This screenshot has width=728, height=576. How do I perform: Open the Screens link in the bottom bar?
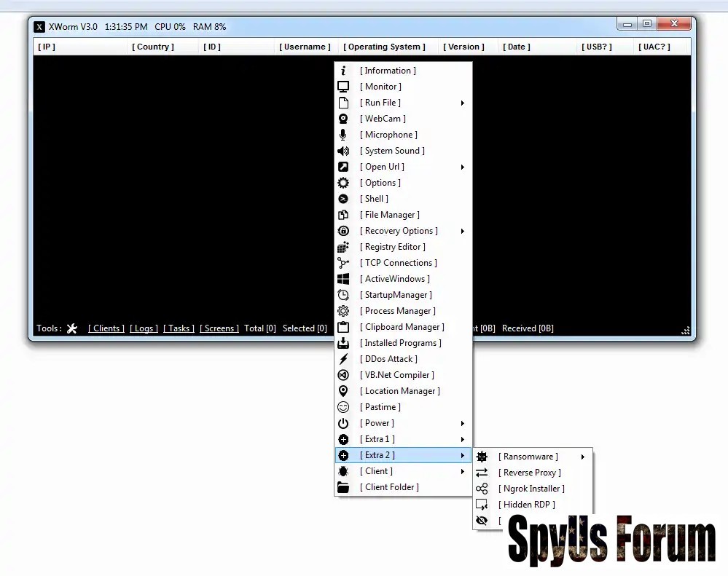[x=219, y=328]
